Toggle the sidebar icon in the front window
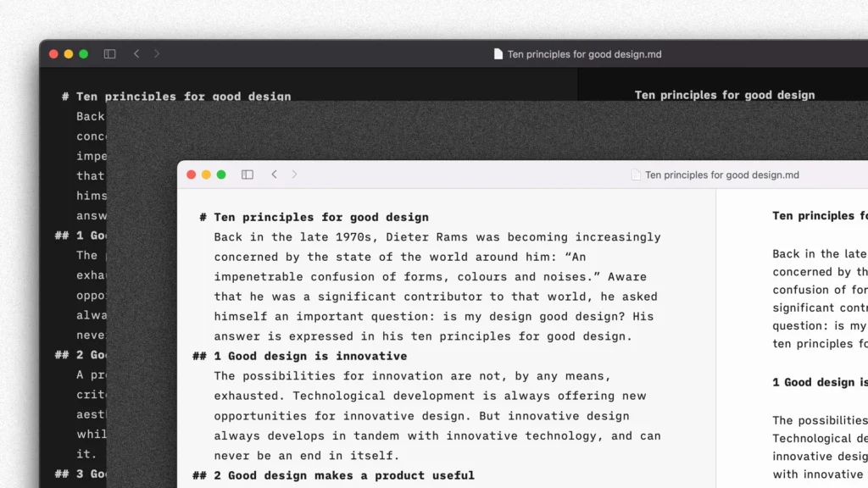Screen dimensions: 868x488 point(248,175)
